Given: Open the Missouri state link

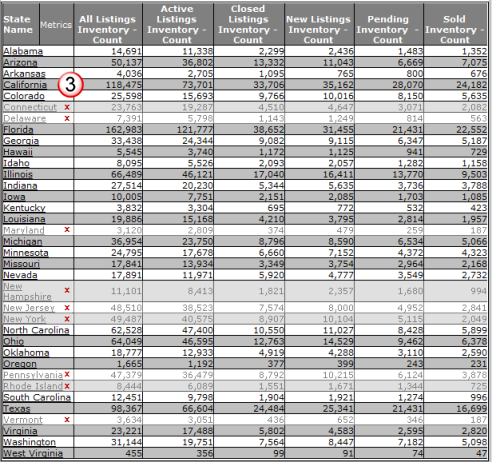Looking at the screenshot, I should pos(21,264).
